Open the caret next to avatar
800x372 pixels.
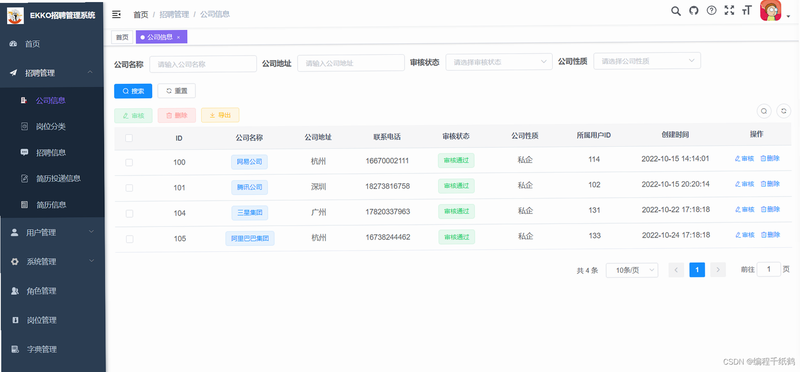788,16
